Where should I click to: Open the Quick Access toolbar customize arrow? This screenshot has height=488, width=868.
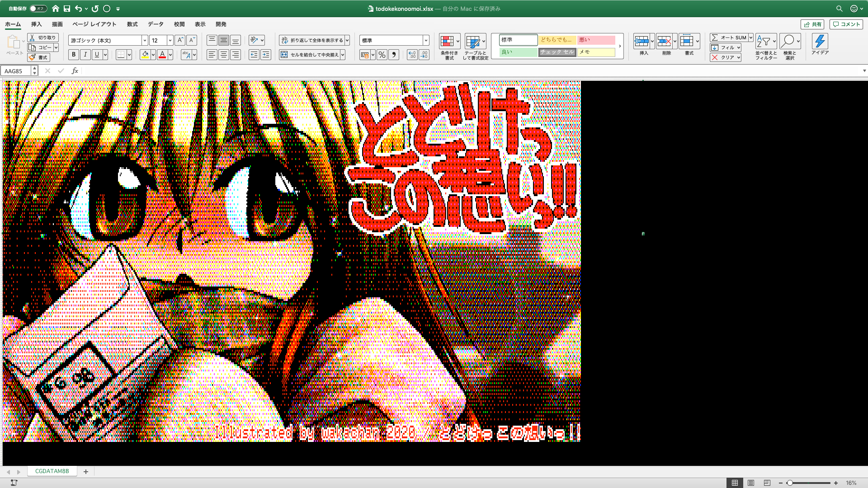coord(118,9)
